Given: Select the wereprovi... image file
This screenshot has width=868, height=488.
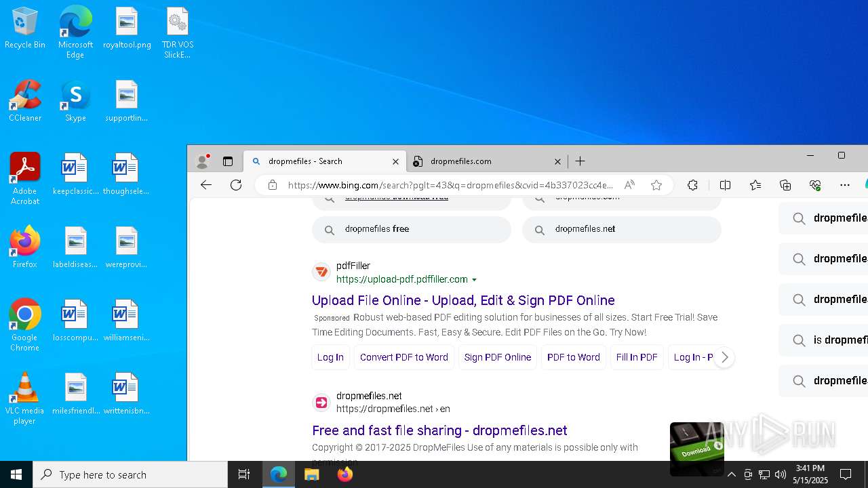Looking at the screenshot, I should click(126, 248).
